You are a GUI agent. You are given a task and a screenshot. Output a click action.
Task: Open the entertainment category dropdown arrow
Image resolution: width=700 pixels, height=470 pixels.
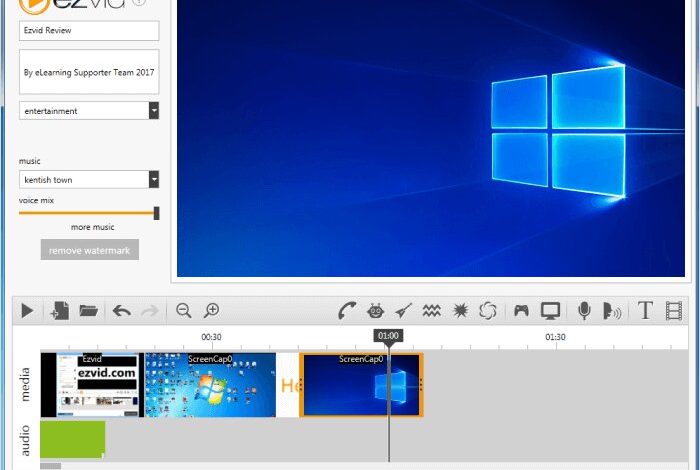(x=154, y=111)
